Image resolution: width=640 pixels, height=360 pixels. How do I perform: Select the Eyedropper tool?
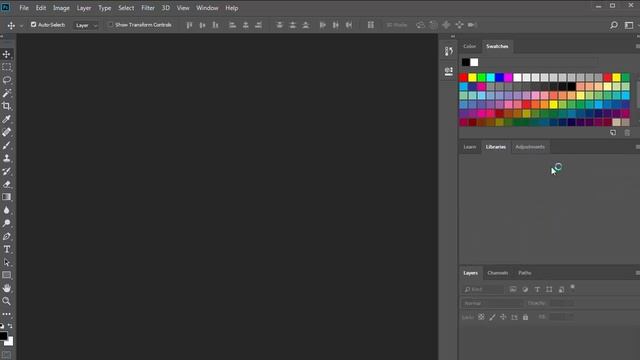[7, 119]
